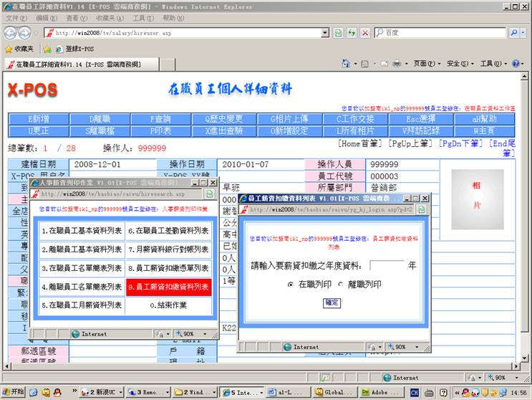This screenshot has width=532, height=400.
Task: Click the red stop loading icon
Action: click(x=365, y=33)
